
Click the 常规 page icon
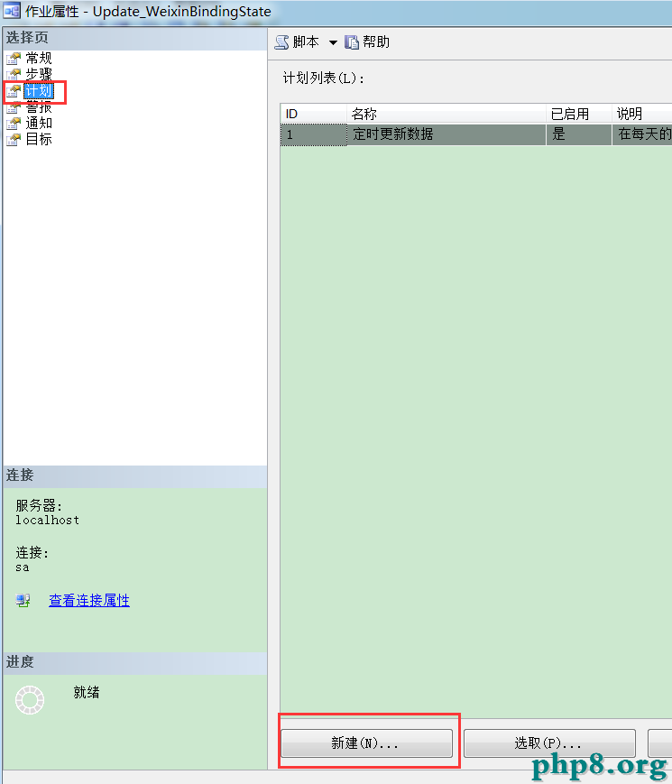(x=14, y=59)
